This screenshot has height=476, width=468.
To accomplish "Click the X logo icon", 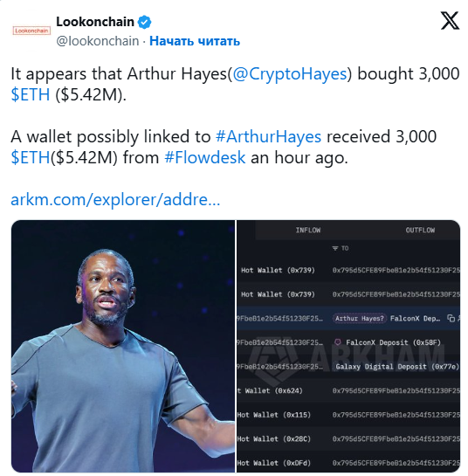I will pos(450,21).
